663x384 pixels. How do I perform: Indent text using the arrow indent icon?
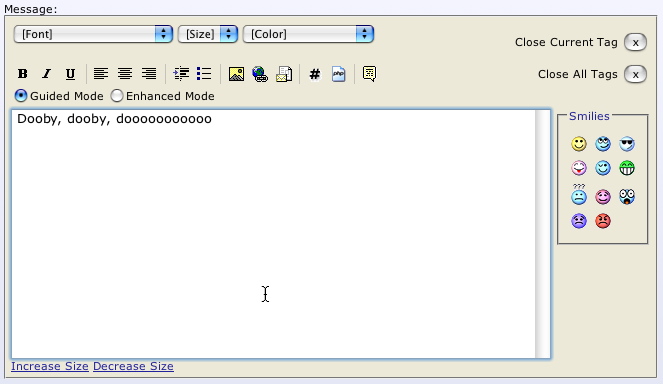pyautogui.click(x=181, y=74)
